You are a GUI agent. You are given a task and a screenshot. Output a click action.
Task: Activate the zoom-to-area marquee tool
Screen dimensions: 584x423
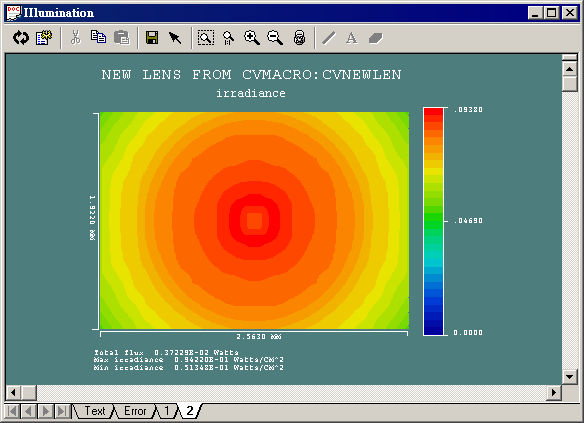click(206, 38)
